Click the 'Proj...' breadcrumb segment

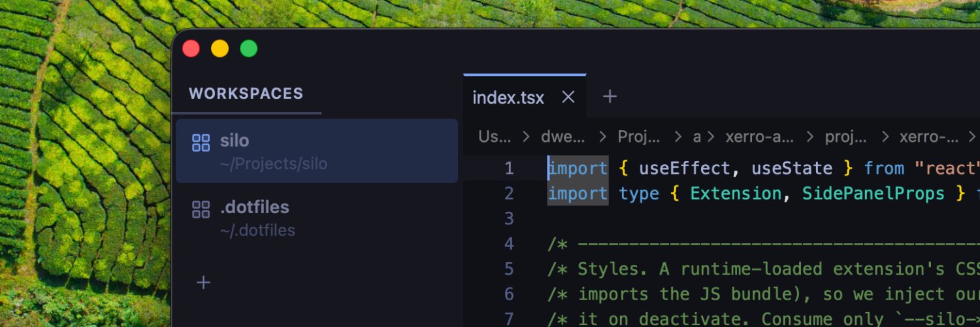click(x=639, y=137)
